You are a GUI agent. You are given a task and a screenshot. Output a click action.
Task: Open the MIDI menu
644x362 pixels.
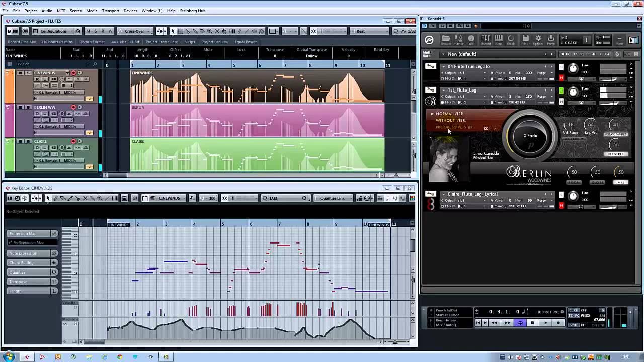[x=61, y=11]
